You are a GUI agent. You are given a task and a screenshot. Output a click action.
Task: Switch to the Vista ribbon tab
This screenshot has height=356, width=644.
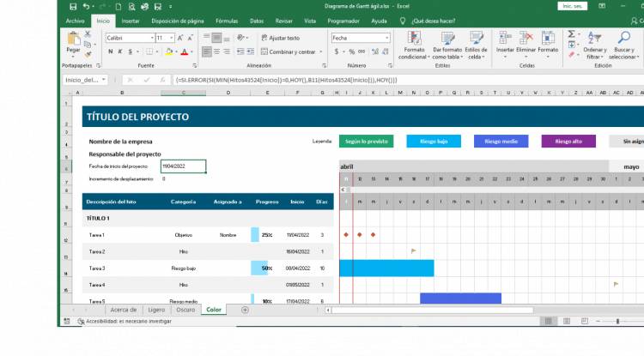tap(310, 21)
